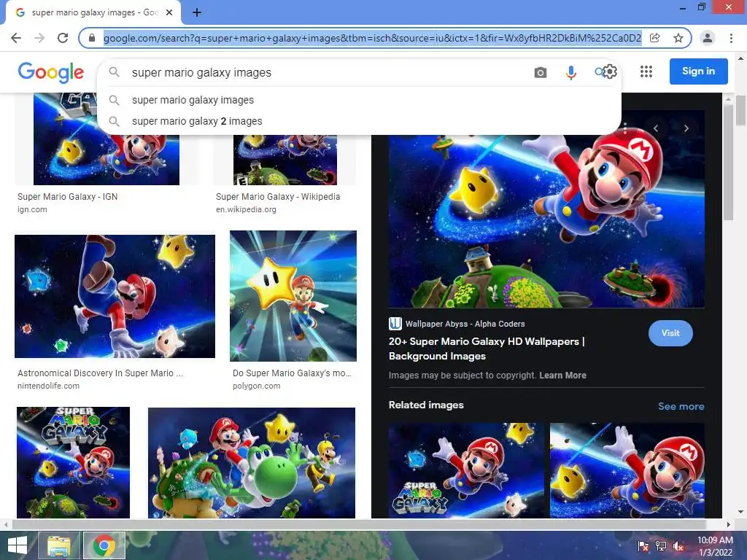Screen dimensions: 747x560
Task: Click the share page icon in address bar
Action: (x=655, y=38)
